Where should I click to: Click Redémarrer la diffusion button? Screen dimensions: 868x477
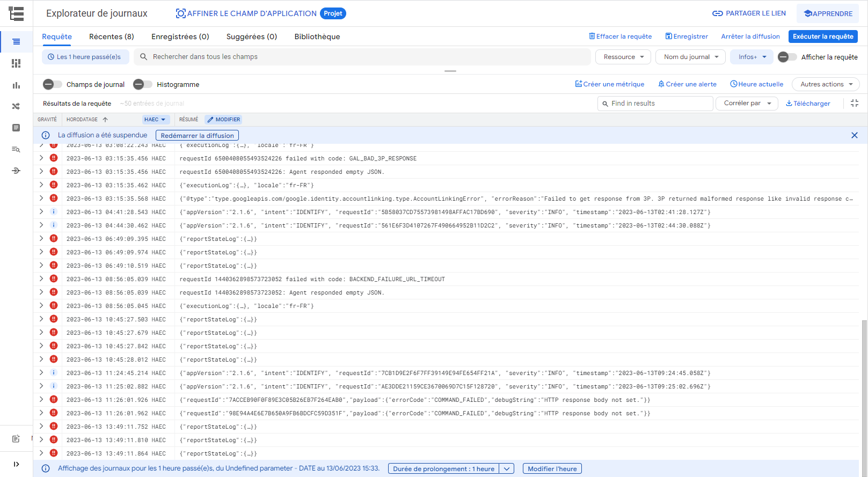pyautogui.click(x=197, y=135)
